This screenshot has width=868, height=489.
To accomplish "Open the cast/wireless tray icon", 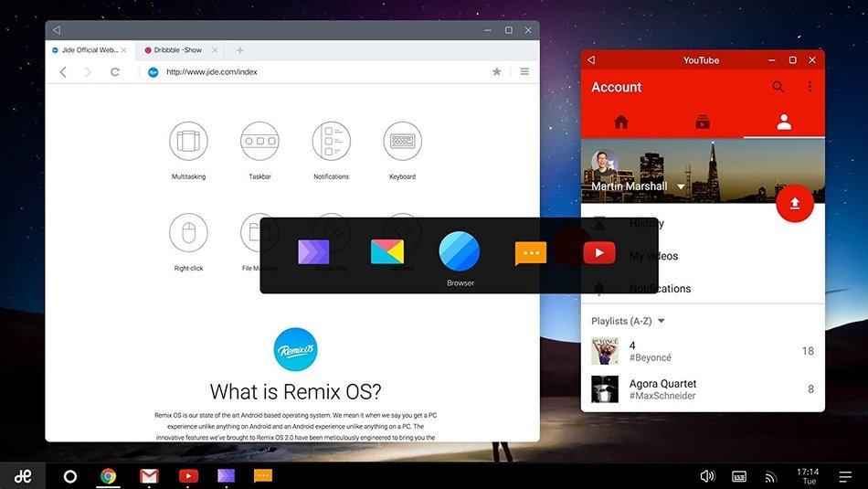I will pos(770,477).
